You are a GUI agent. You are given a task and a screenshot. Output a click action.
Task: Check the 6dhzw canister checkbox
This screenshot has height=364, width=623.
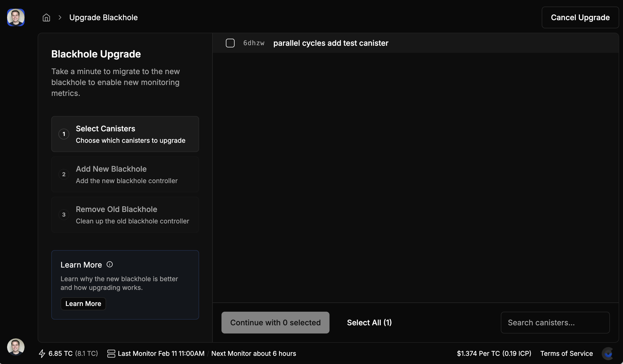tap(230, 43)
